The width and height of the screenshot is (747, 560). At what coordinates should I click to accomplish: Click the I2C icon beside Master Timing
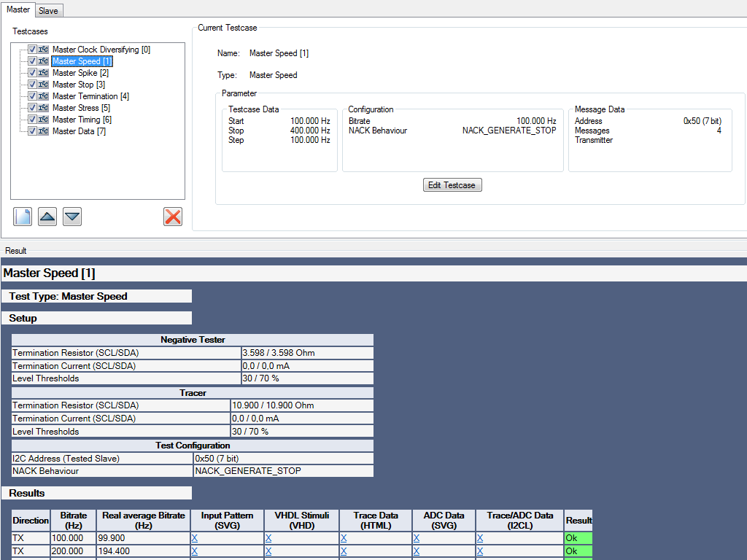[x=42, y=119]
